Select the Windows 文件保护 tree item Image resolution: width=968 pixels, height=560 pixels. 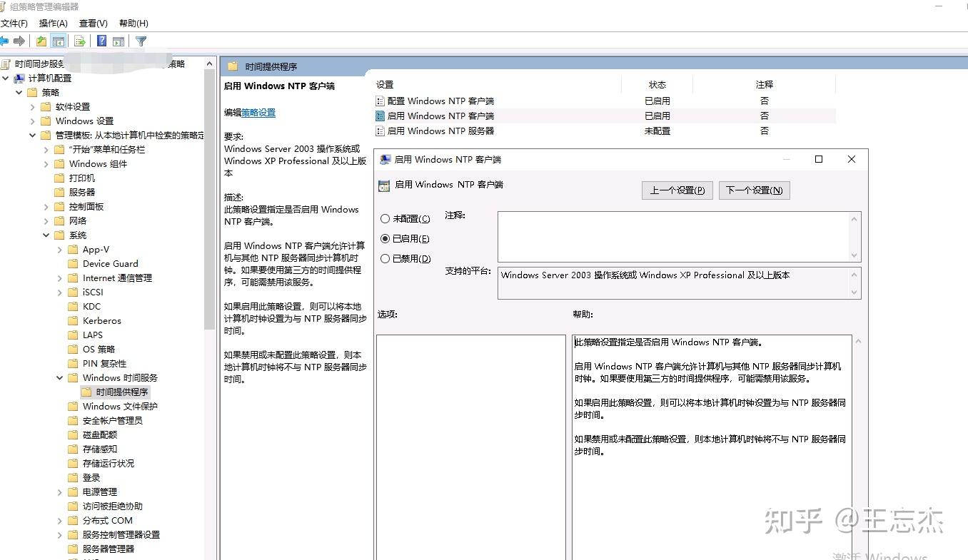[120, 407]
